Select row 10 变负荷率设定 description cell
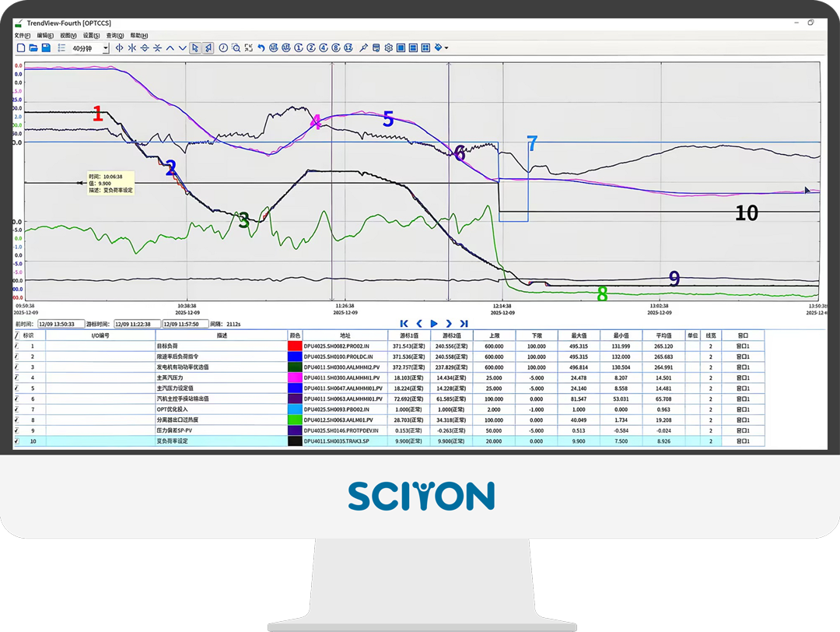The width and height of the screenshot is (840, 632). point(222,441)
